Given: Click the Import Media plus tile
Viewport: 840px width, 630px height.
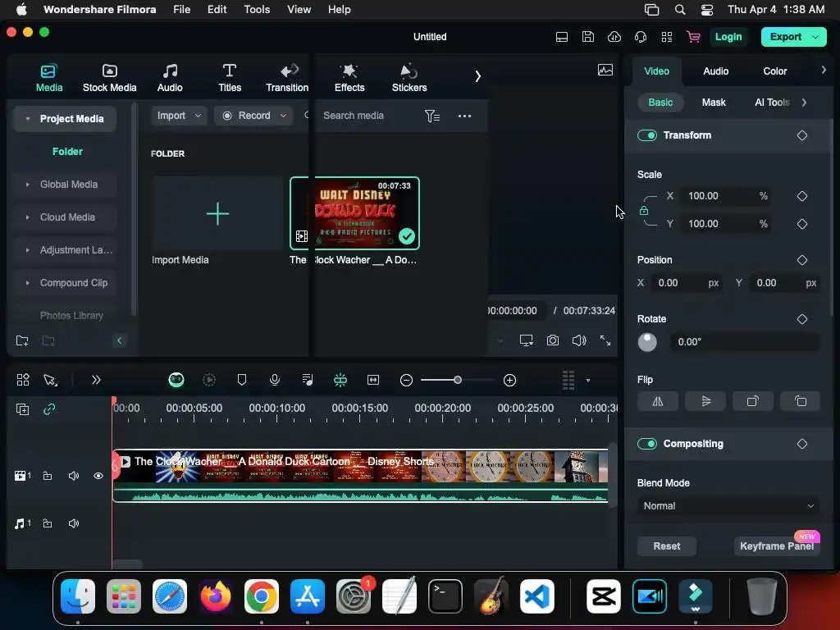Looking at the screenshot, I should point(217,214).
